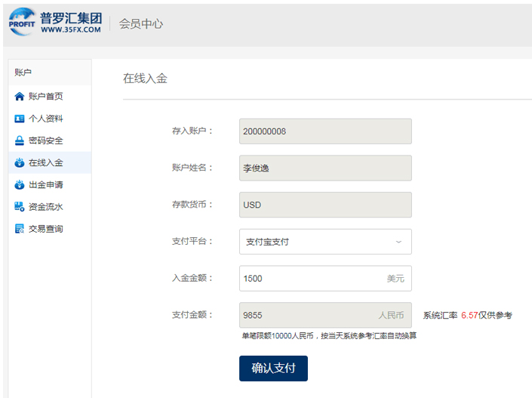
Task: Click the 入金金额 input field showing 1500
Action: pos(309,278)
